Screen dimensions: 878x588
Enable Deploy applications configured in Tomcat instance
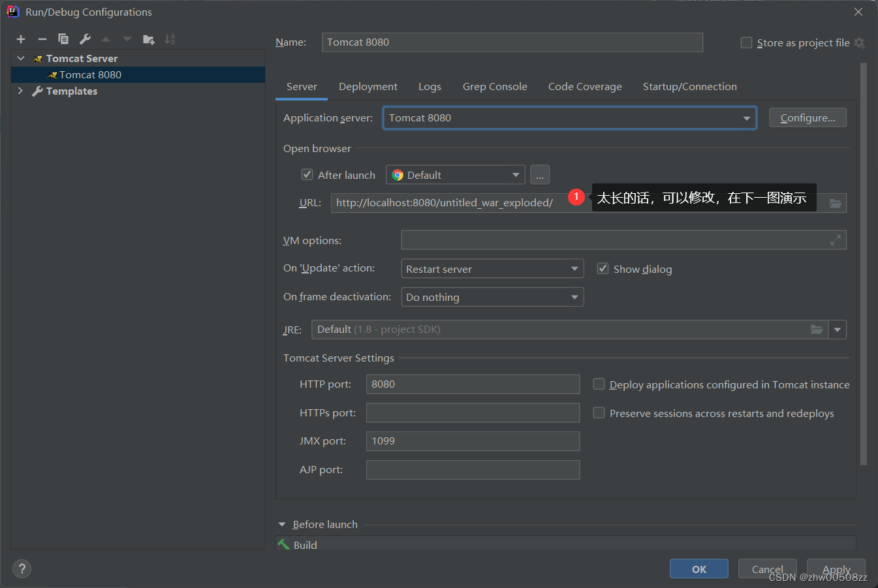(599, 384)
